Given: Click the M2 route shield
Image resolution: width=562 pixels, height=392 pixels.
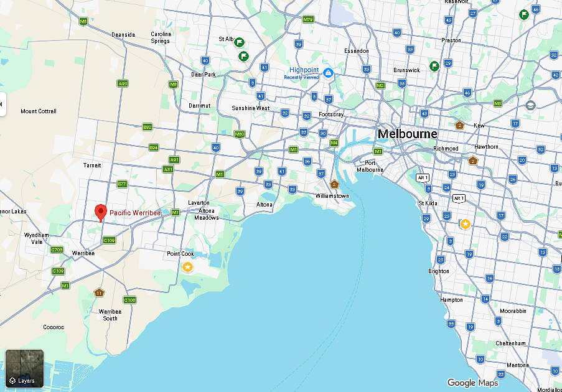Looking at the screenshot, I should [380, 85].
